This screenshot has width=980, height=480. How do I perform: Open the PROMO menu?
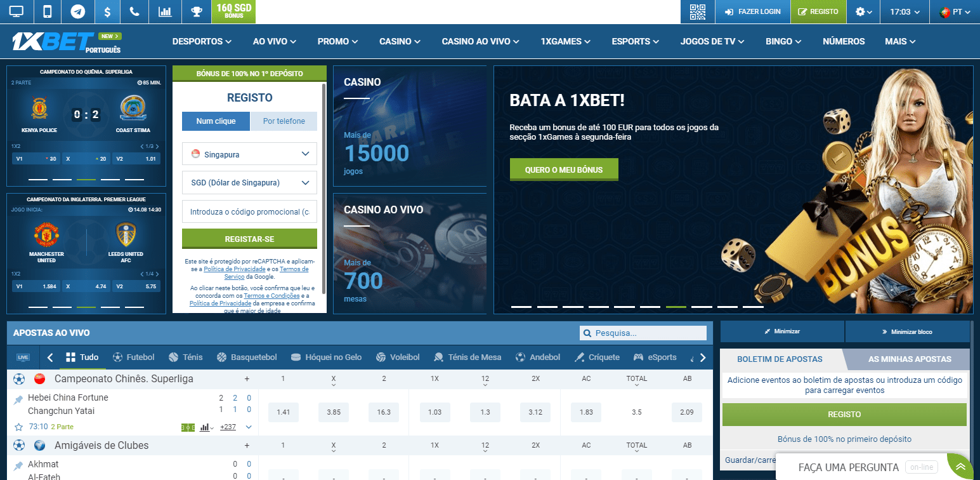click(x=337, y=41)
